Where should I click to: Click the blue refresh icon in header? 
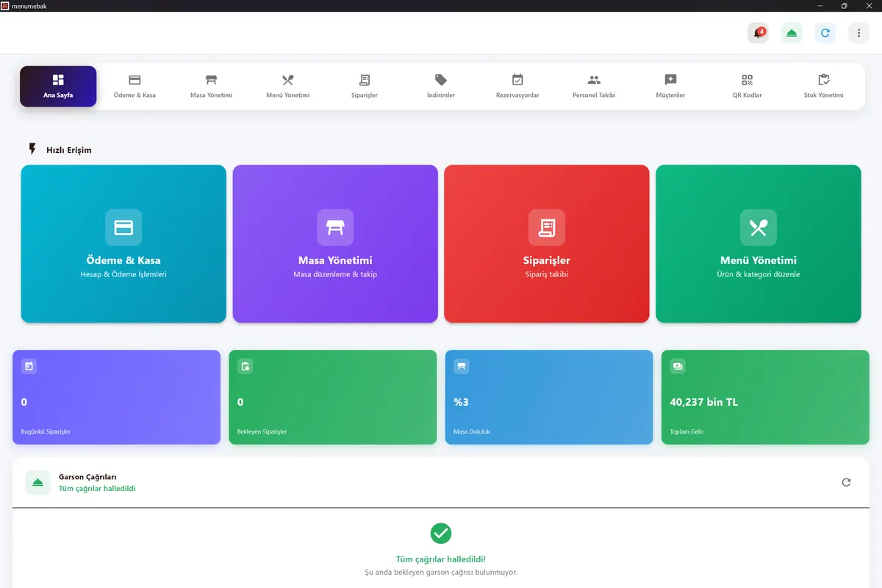coord(825,33)
